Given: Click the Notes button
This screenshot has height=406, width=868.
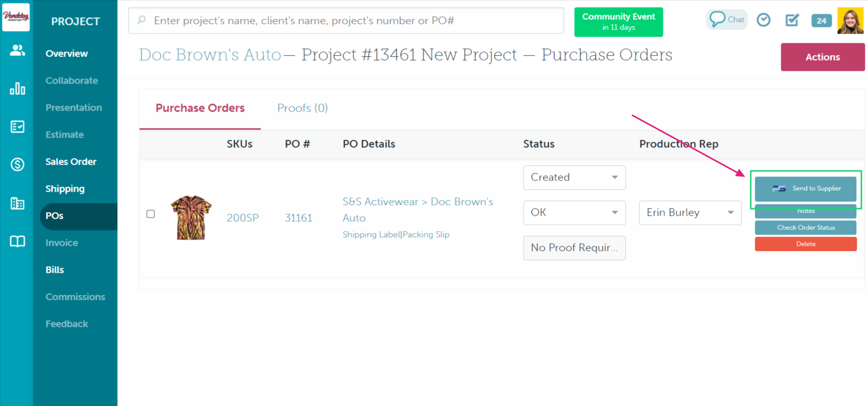Looking at the screenshot, I should point(806,211).
